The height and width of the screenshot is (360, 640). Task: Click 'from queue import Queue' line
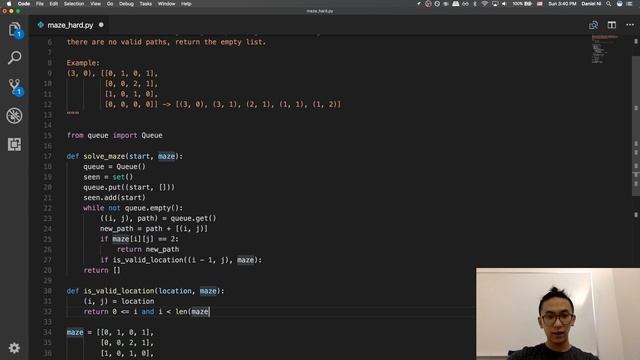click(115, 135)
